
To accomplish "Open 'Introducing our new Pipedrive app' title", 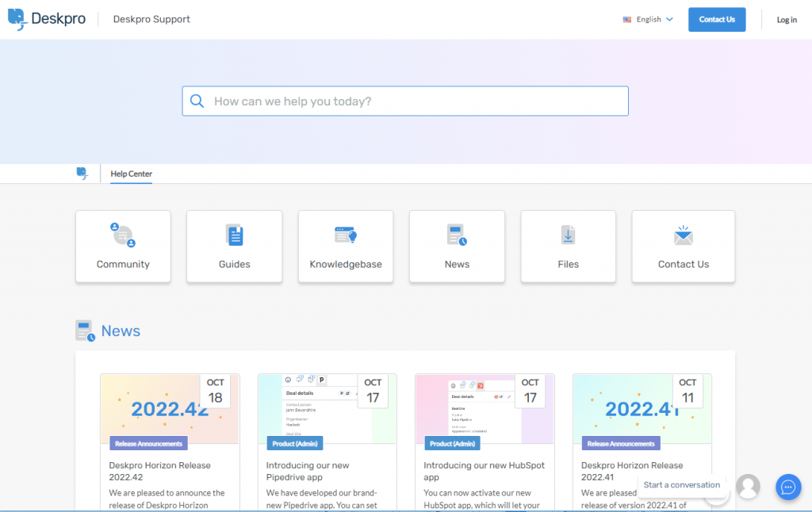I will (x=308, y=471).
